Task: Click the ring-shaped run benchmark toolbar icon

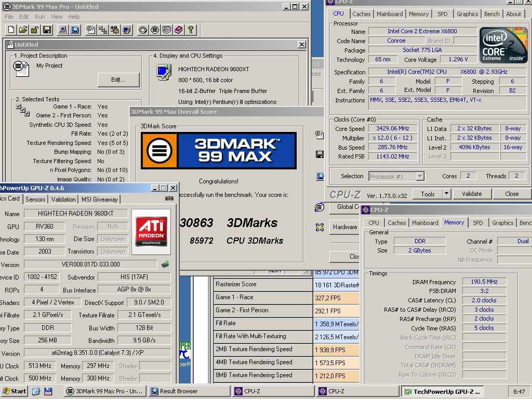Action: (x=143, y=30)
